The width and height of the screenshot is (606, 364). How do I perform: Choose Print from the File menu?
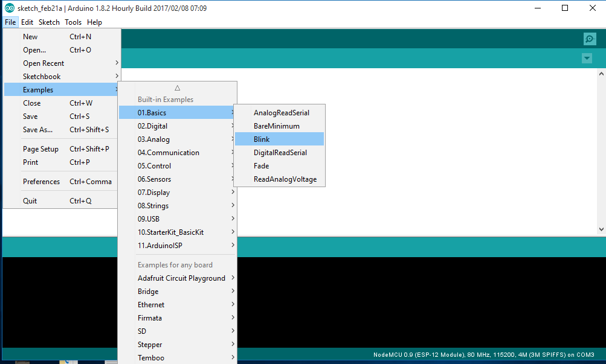(x=61, y=162)
